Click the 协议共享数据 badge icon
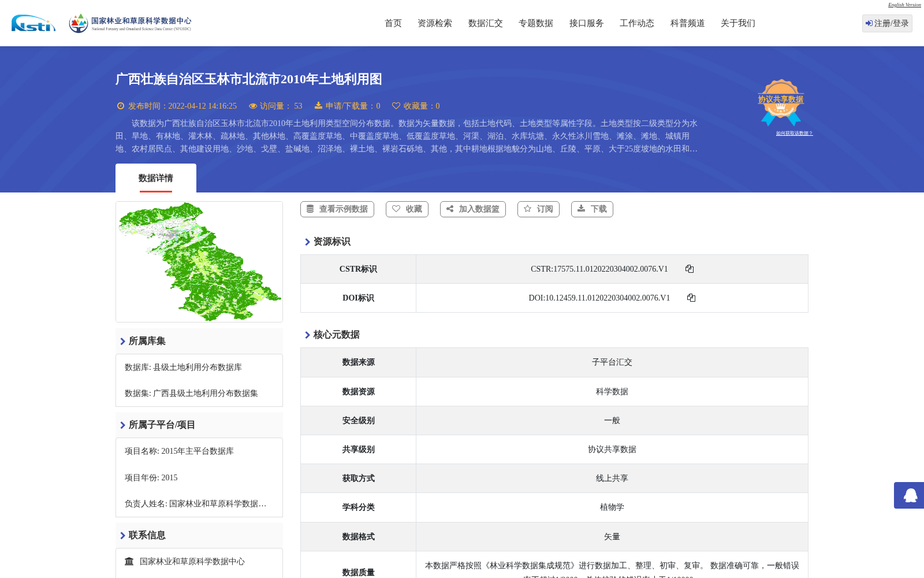 click(781, 102)
